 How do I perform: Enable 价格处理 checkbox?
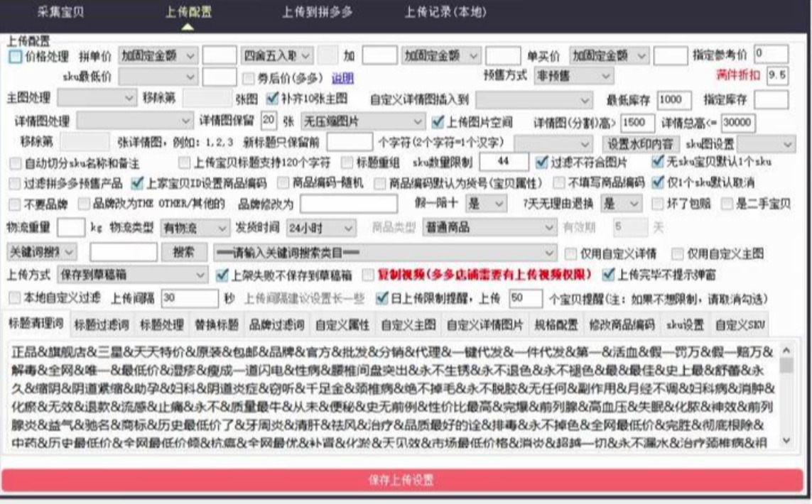16,56
